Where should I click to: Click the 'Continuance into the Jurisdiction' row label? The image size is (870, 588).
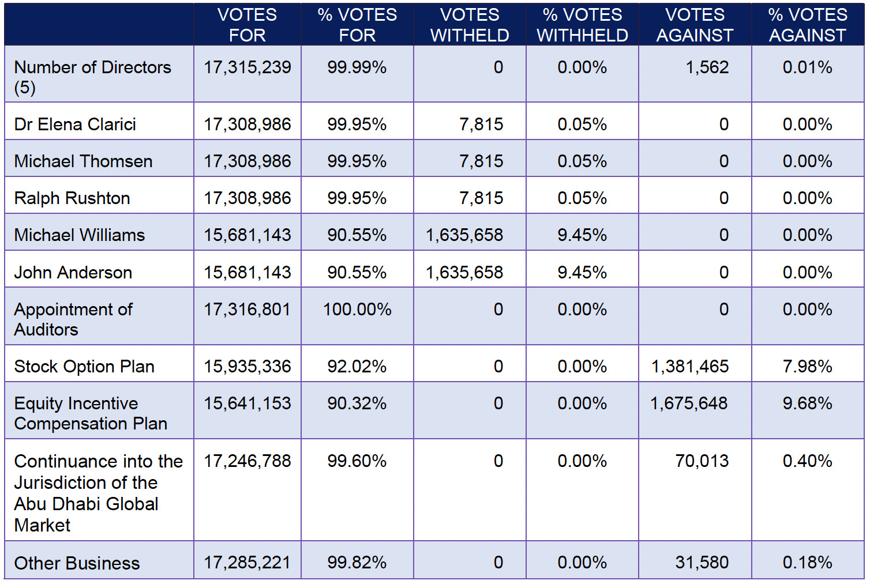tap(98, 492)
